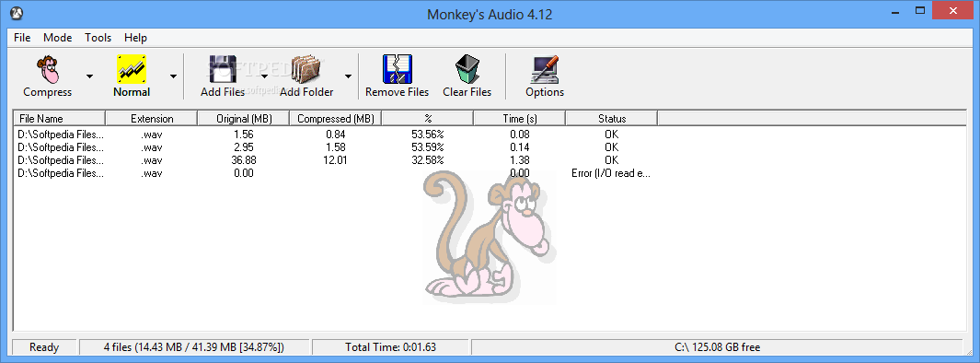Image resolution: width=980 pixels, height=363 pixels.
Task: Open the Mode menu
Action: point(57,38)
